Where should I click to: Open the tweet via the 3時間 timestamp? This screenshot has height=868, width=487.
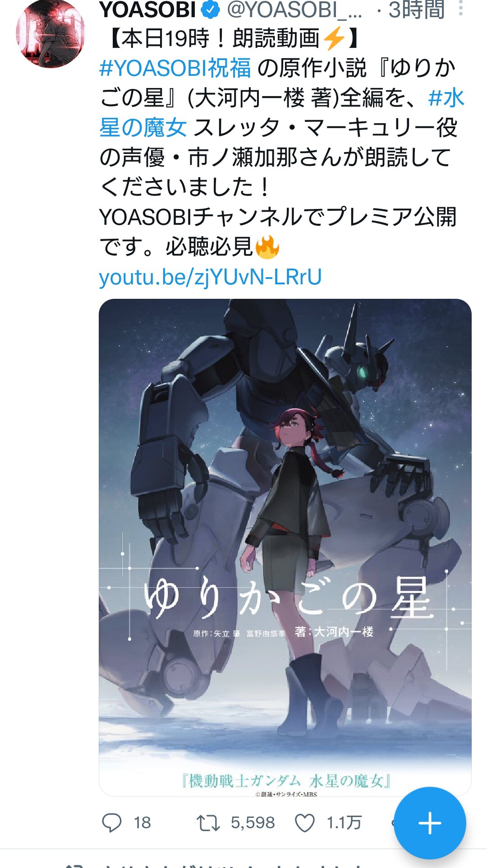click(x=416, y=10)
